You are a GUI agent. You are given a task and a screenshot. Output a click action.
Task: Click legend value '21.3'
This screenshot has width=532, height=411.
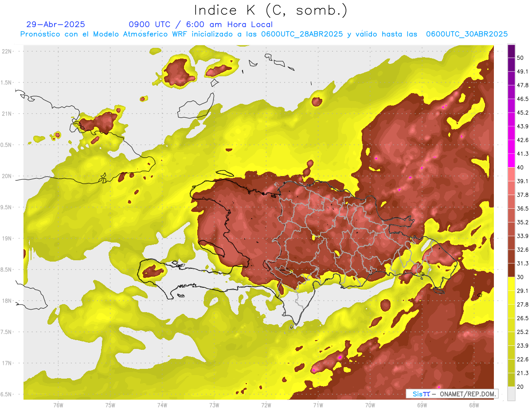tap(523, 373)
